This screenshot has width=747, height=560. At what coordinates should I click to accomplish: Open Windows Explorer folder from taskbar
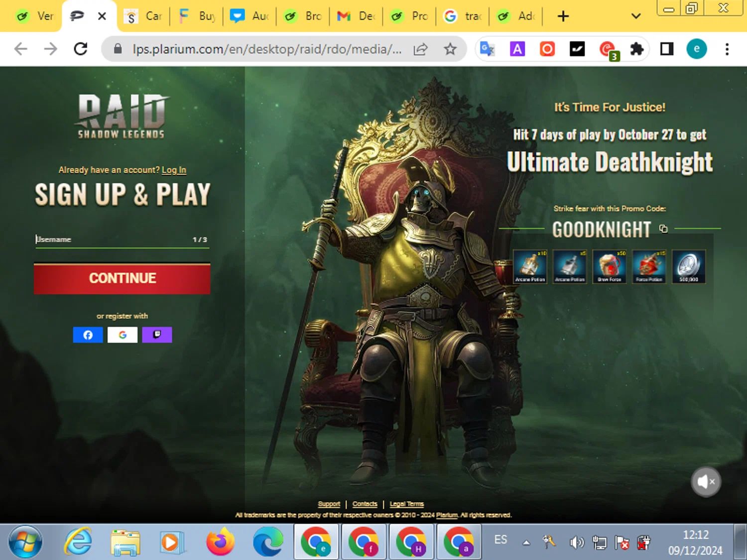coord(125,542)
